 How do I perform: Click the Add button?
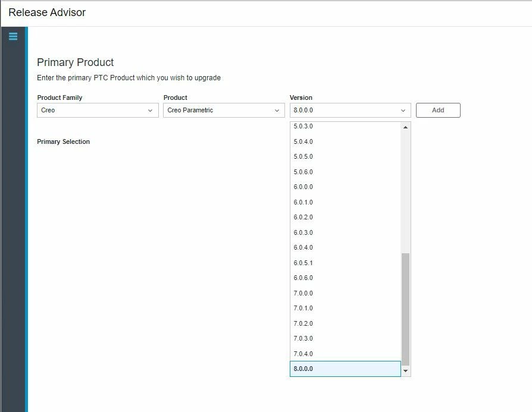pyautogui.click(x=438, y=110)
